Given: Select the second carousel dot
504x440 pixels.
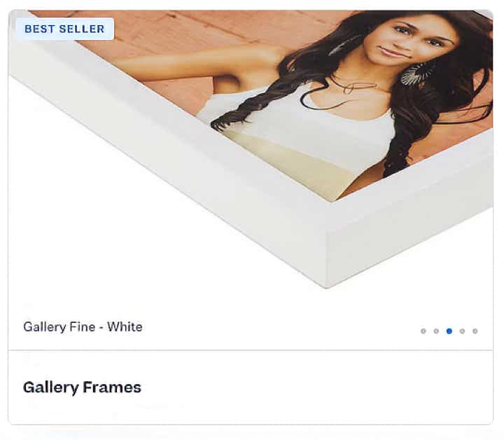Looking at the screenshot, I should [436, 331].
